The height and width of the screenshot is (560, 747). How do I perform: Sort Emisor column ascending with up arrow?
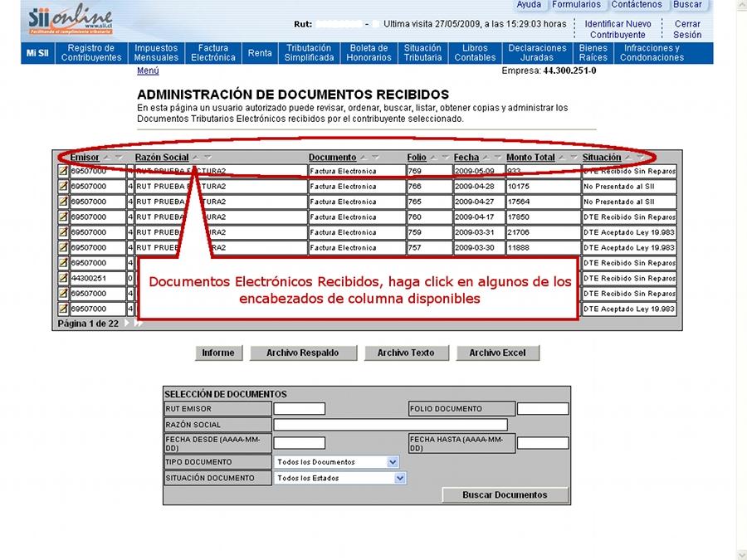click(x=106, y=158)
